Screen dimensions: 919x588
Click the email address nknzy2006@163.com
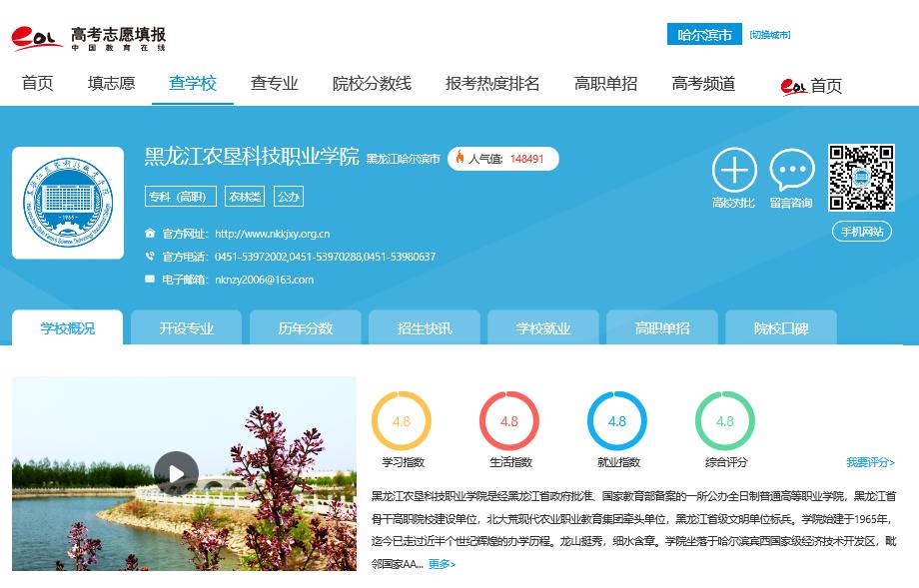coord(265,280)
